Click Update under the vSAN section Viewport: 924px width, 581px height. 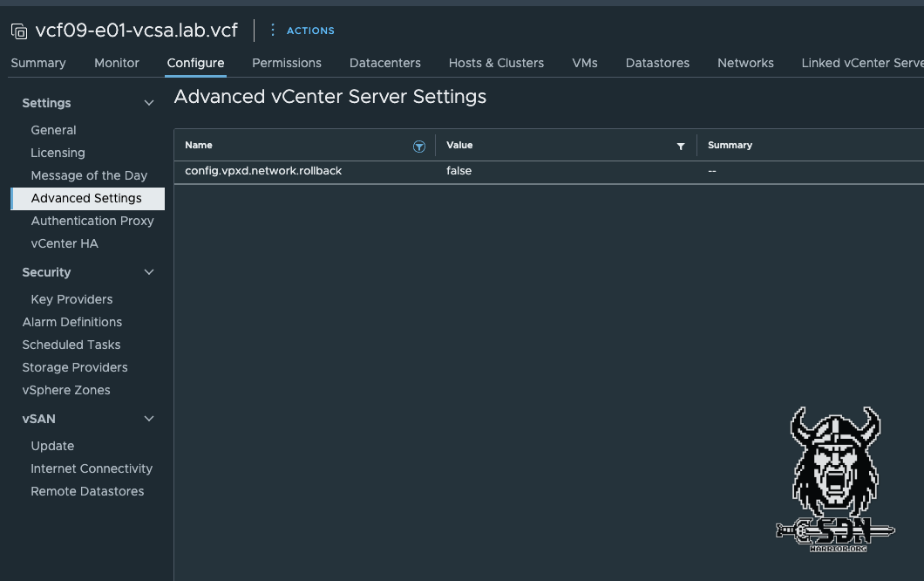coord(52,446)
